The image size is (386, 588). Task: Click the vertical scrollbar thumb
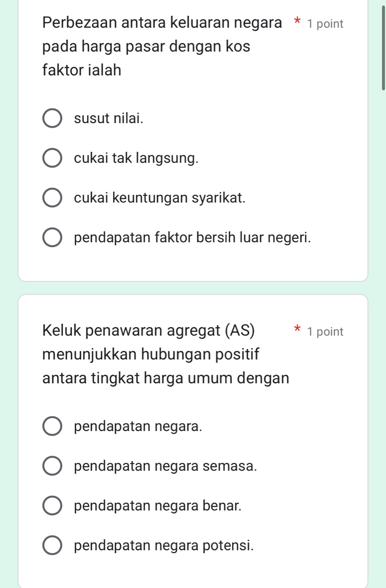point(383,48)
